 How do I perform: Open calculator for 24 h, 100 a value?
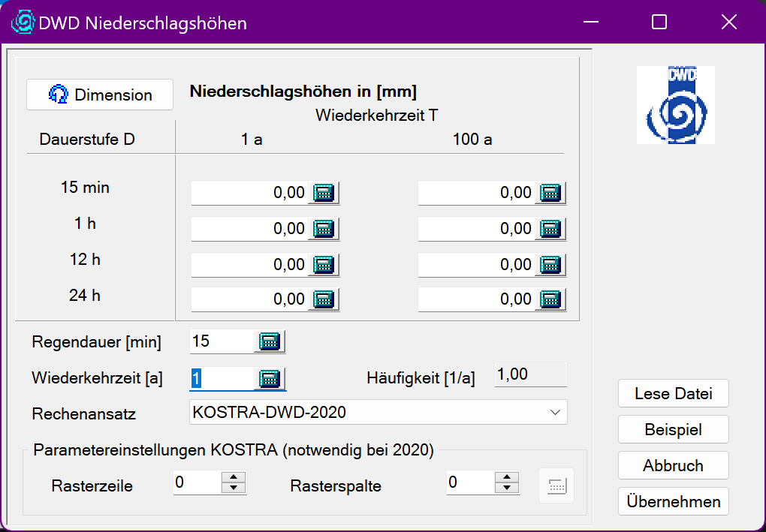point(550,299)
